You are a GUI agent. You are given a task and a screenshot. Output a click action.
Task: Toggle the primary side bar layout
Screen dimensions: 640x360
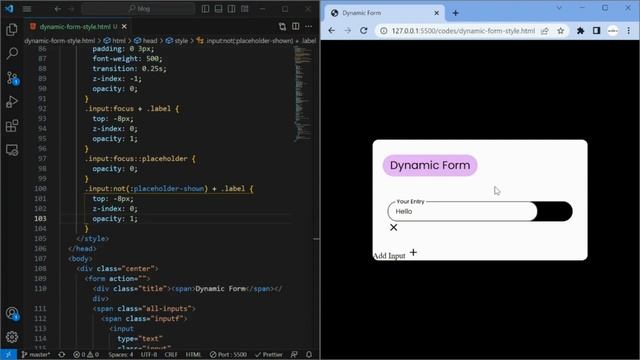click(x=205, y=9)
